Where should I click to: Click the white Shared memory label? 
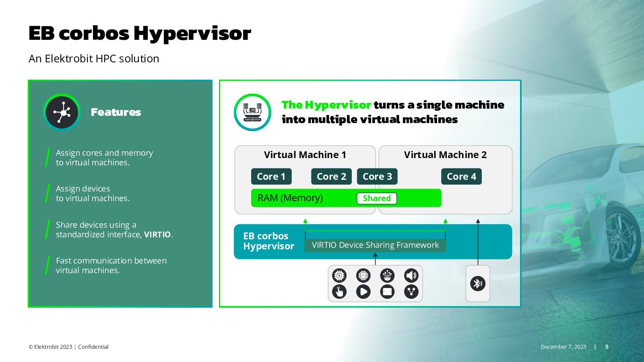pyautogui.click(x=377, y=198)
